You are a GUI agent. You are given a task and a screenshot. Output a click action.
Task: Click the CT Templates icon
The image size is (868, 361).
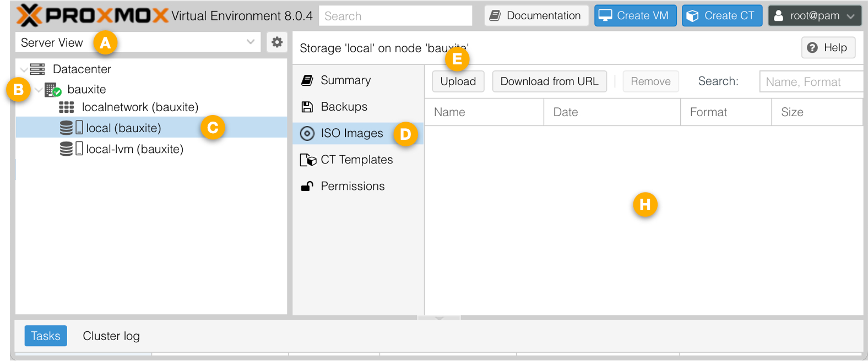308,160
